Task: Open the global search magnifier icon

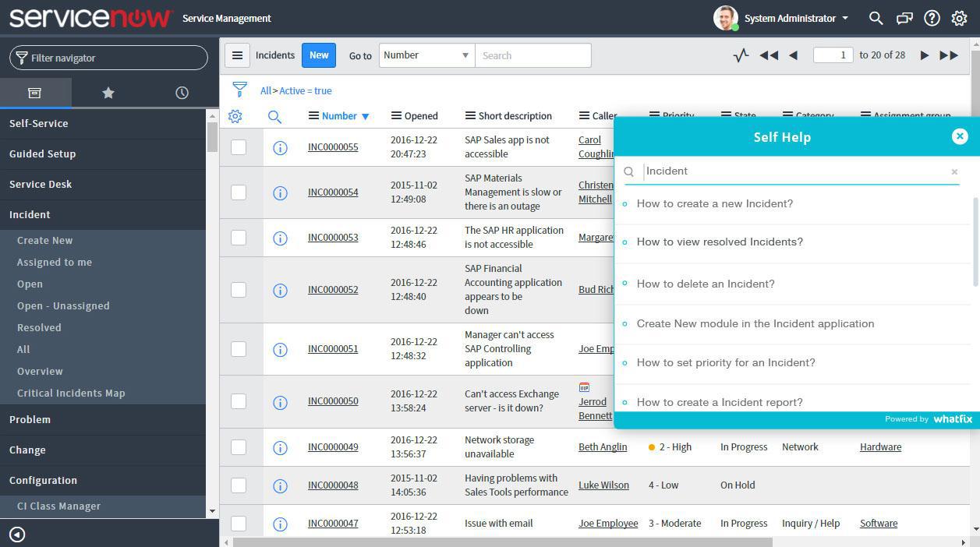Action: pyautogui.click(x=876, y=18)
